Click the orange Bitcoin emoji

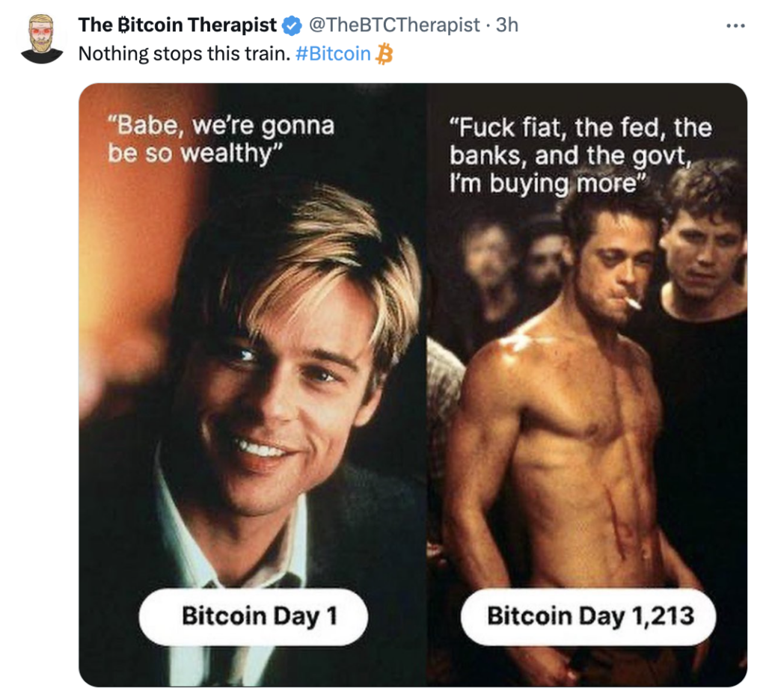coord(384,54)
